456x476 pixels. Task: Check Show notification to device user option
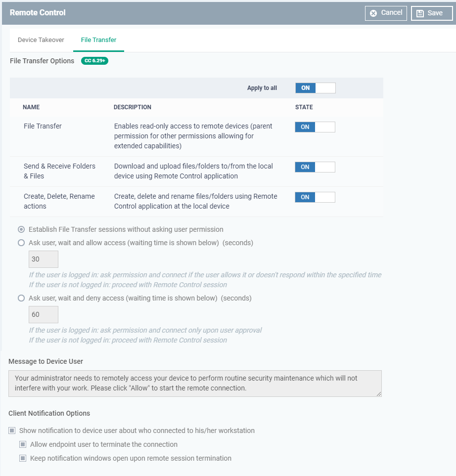pos(12,431)
